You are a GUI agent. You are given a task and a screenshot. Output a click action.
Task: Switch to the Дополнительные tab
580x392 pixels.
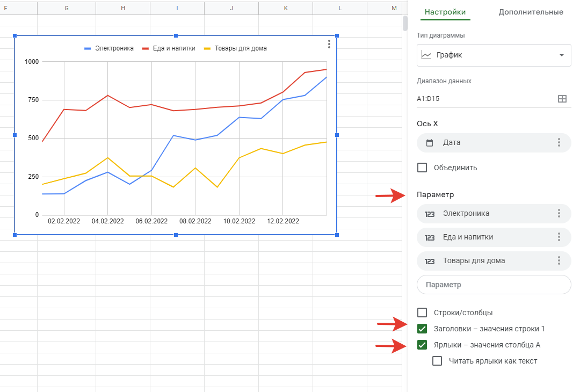coord(531,12)
